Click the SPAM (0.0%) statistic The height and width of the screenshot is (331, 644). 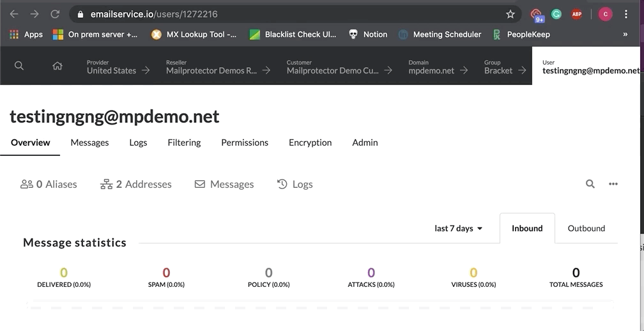[x=166, y=277]
